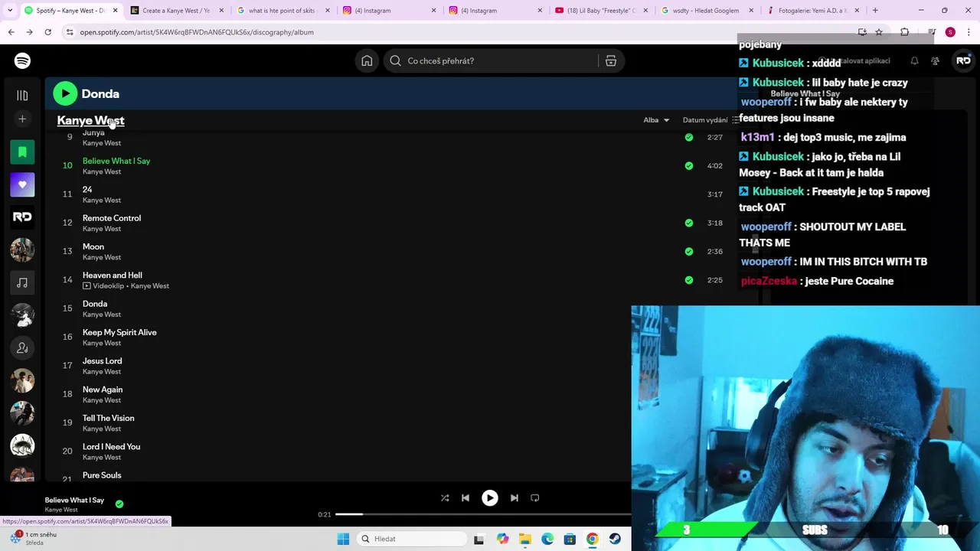Screen dimensions: 980x551
Task: Switch to what is the point of skits tab
Action: 282,11
